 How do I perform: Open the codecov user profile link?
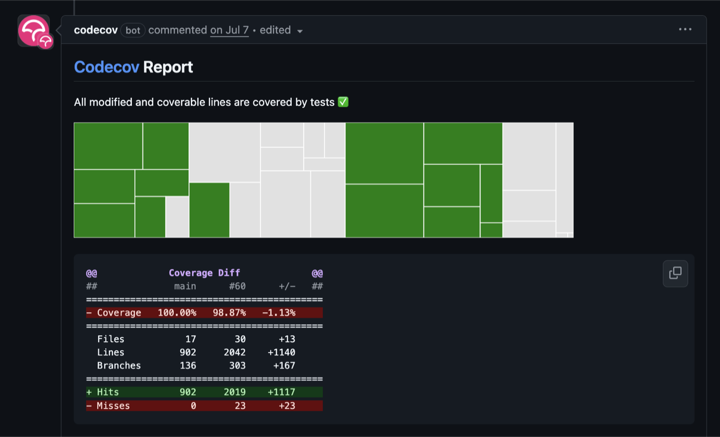pyautogui.click(x=96, y=30)
